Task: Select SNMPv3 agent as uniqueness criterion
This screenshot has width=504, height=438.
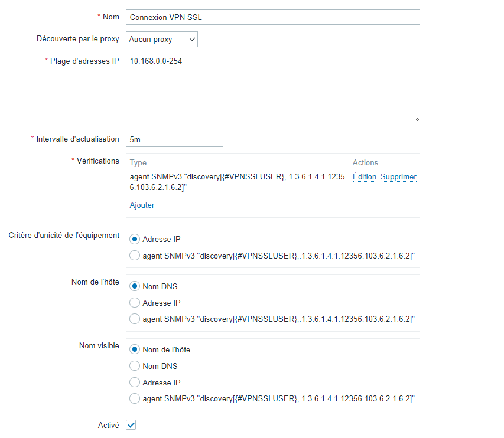Action: (x=135, y=256)
